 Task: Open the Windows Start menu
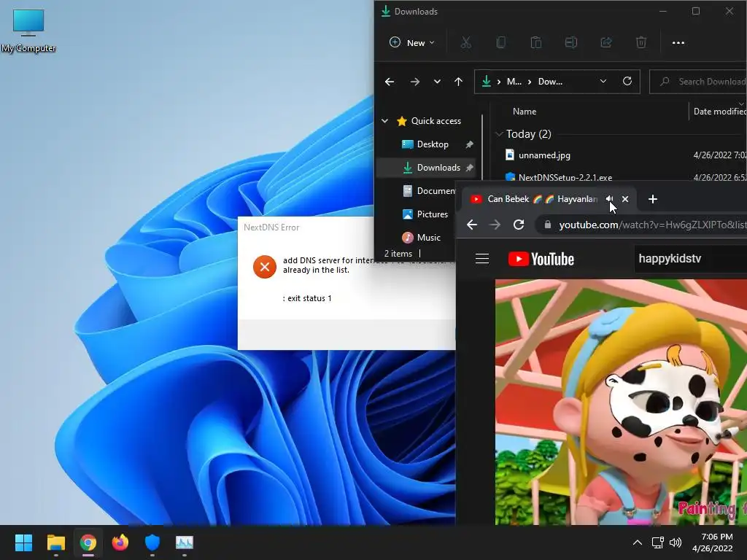click(x=23, y=542)
